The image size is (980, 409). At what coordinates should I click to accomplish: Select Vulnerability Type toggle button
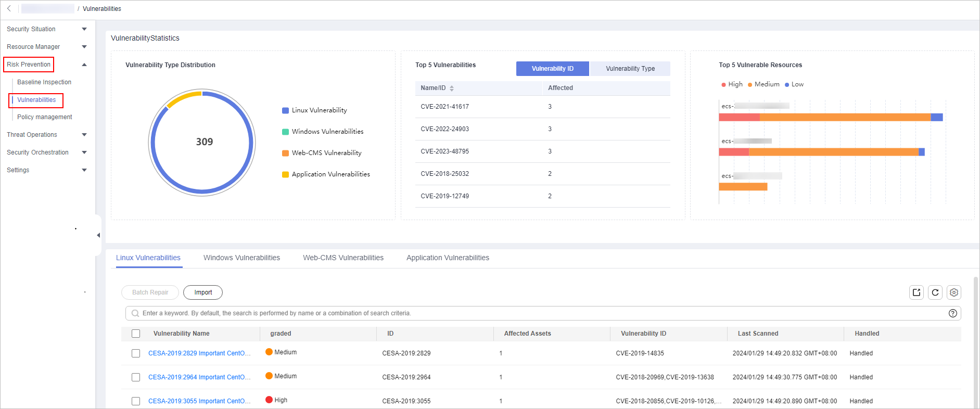point(630,69)
